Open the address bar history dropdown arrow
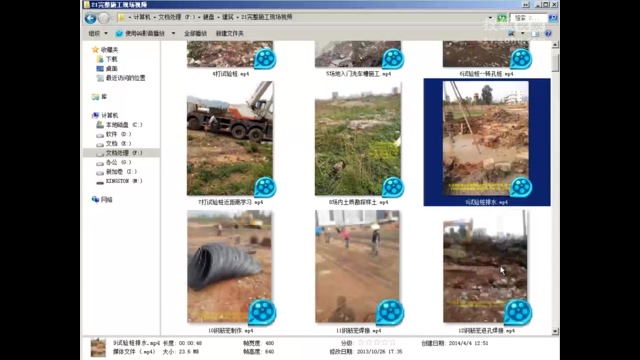This screenshot has height=360, width=640. coord(490,18)
